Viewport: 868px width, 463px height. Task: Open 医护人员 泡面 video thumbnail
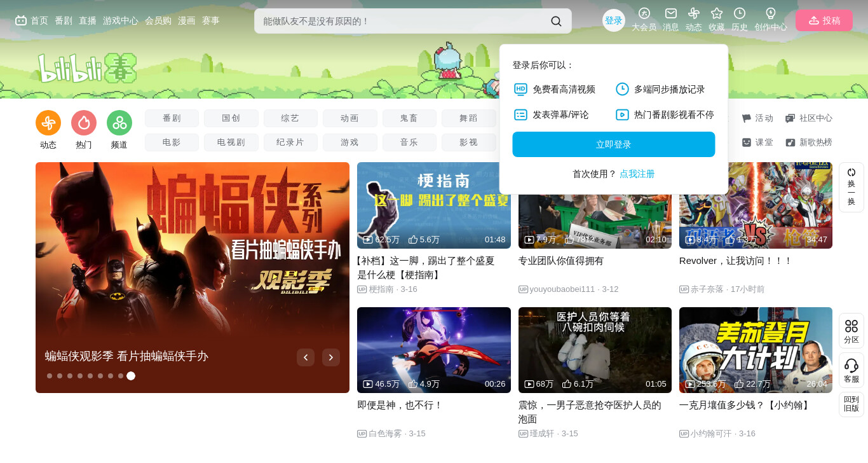(595, 350)
